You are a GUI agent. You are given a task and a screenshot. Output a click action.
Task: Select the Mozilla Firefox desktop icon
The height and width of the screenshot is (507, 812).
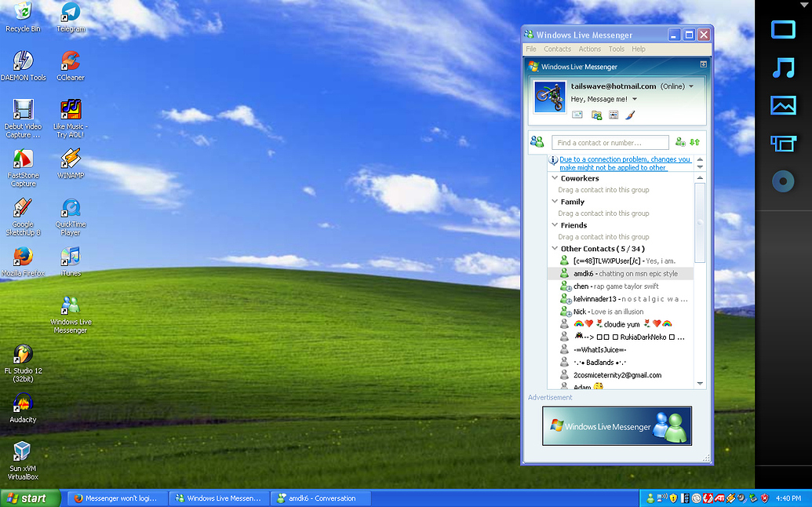(x=23, y=262)
